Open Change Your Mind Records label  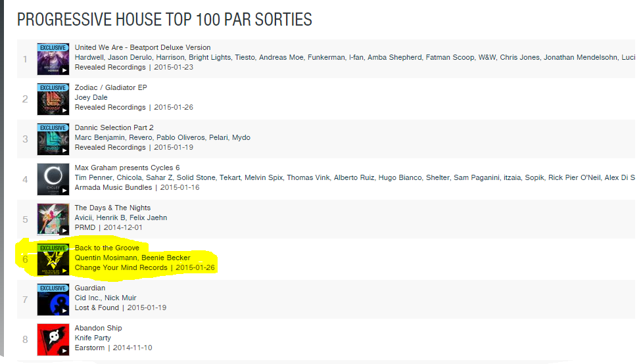tap(121, 267)
